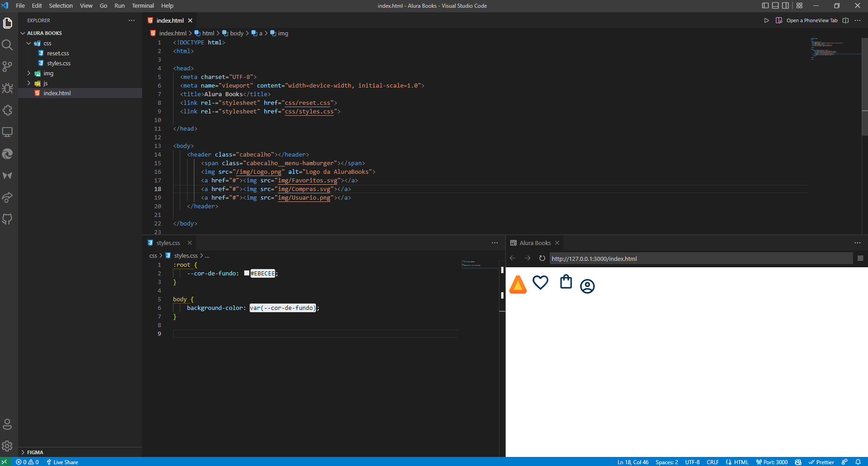Open the Explorer view in activity bar
Screen dimensions: 868x466
pyautogui.click(x=8, y=23)
